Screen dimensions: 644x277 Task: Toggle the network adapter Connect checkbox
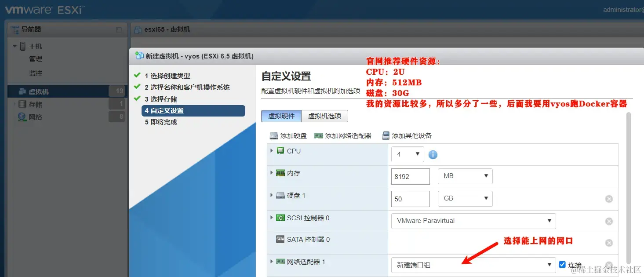click(x=562, y=264)
